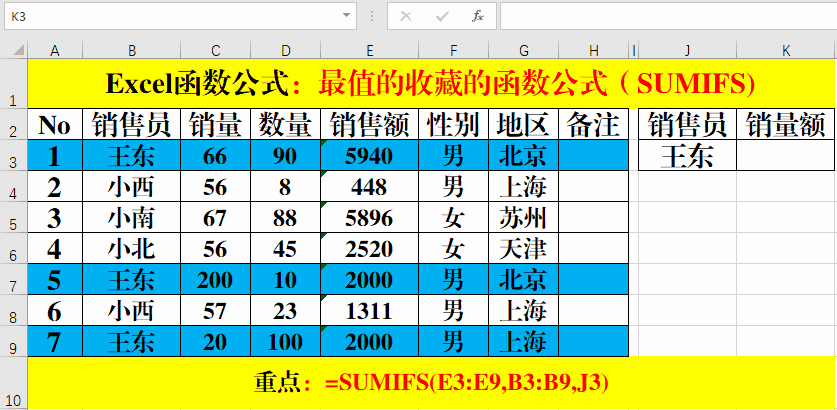
Task: Click the empty cell under 销量额 header
Action: (x=786, y=156)
